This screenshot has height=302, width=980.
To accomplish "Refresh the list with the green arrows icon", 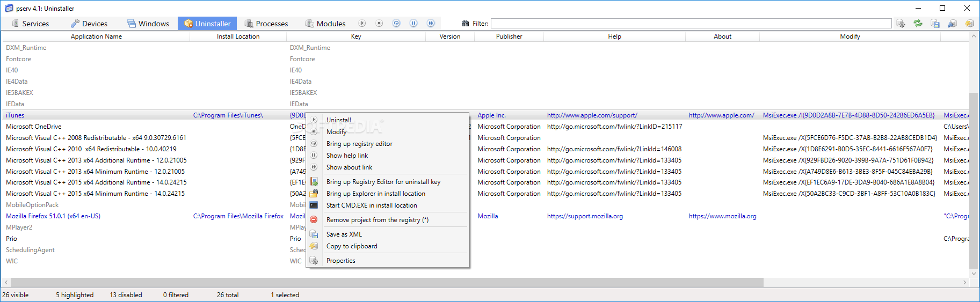I will click(x=918, y=24).
